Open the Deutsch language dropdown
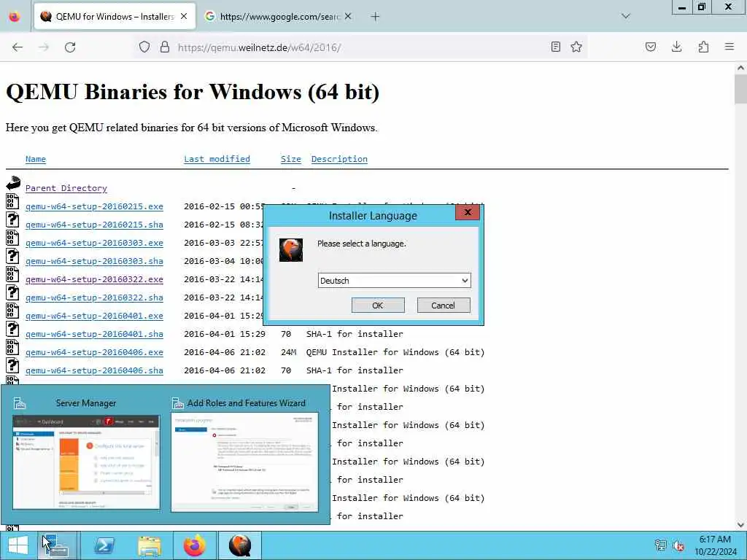Image resolution: width=747 pixels, height=560 pixels. (394, 281)
